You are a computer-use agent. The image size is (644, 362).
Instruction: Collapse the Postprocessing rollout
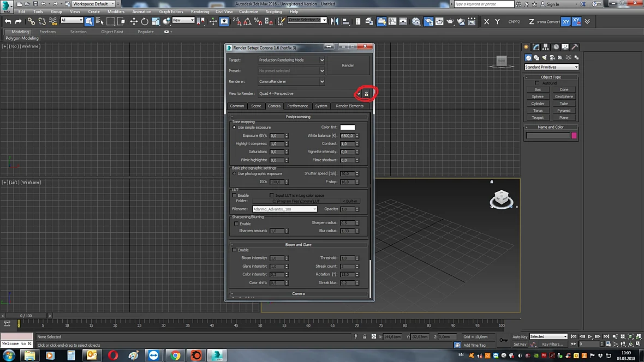coord(298,117)
